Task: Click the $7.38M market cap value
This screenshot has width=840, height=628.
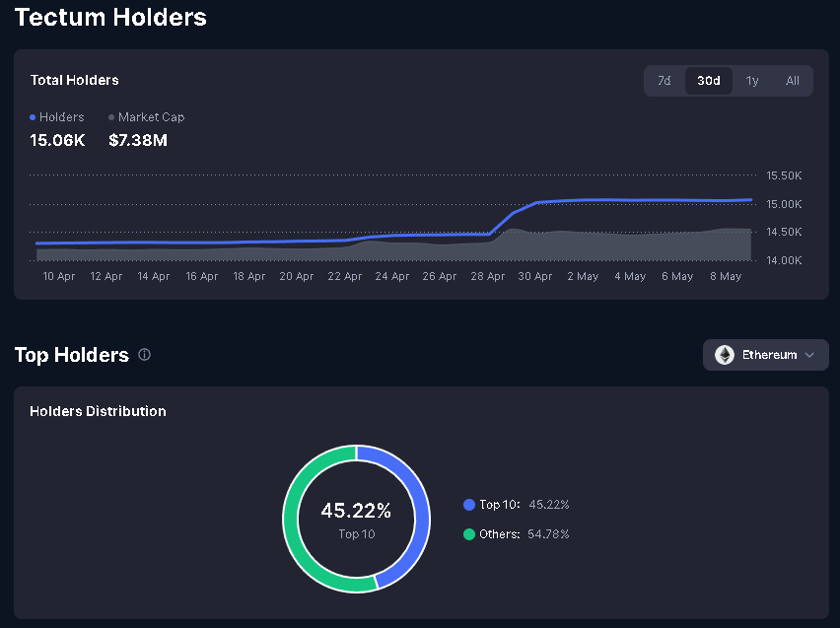Action: click(138, 140)
